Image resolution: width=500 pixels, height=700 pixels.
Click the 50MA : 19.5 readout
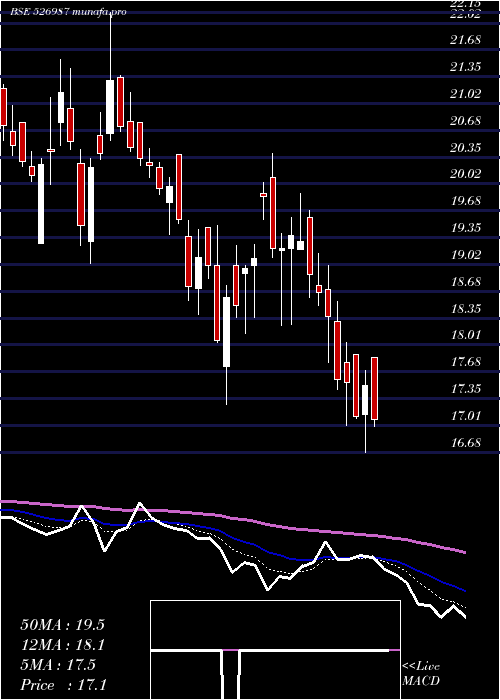[x=62, y=625]
